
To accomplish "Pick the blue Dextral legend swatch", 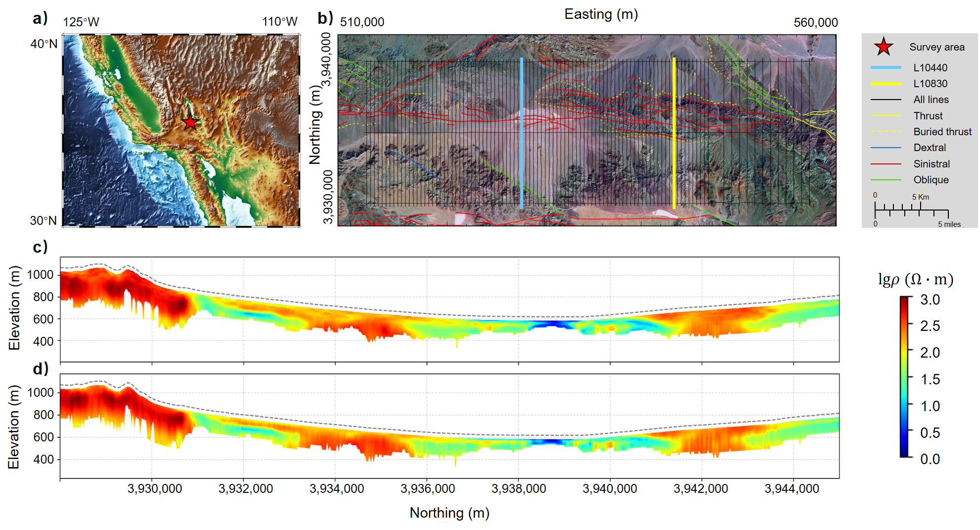I will pyautogui.click(x=886, y=148).
